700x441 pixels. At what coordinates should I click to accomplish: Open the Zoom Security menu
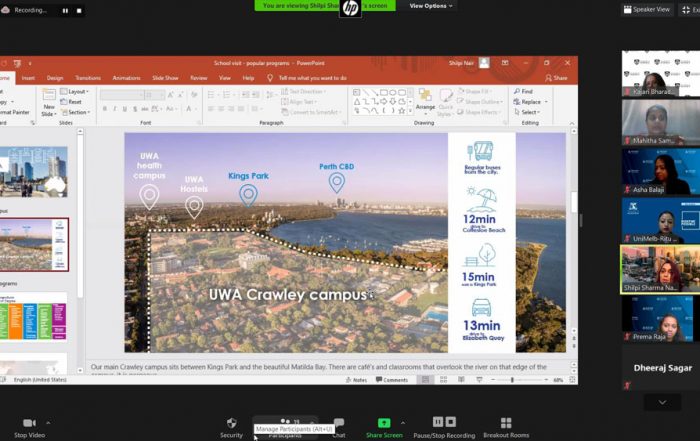(x=231, y=428)
